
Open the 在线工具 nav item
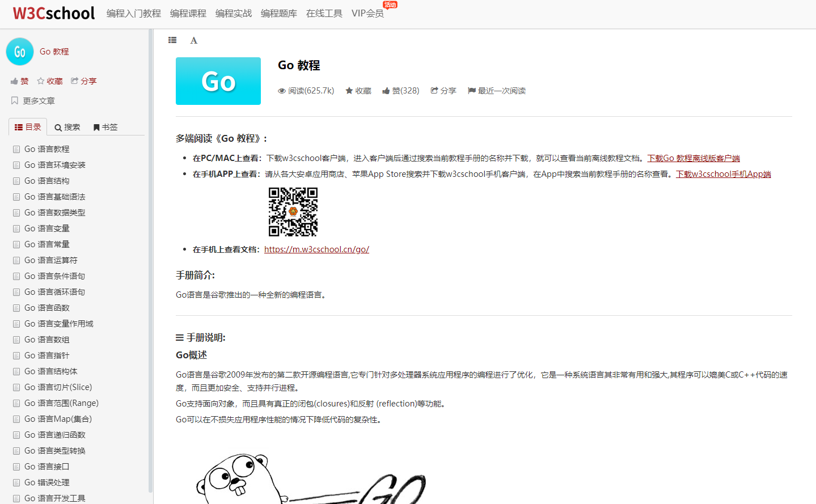(x=324, y=13)
